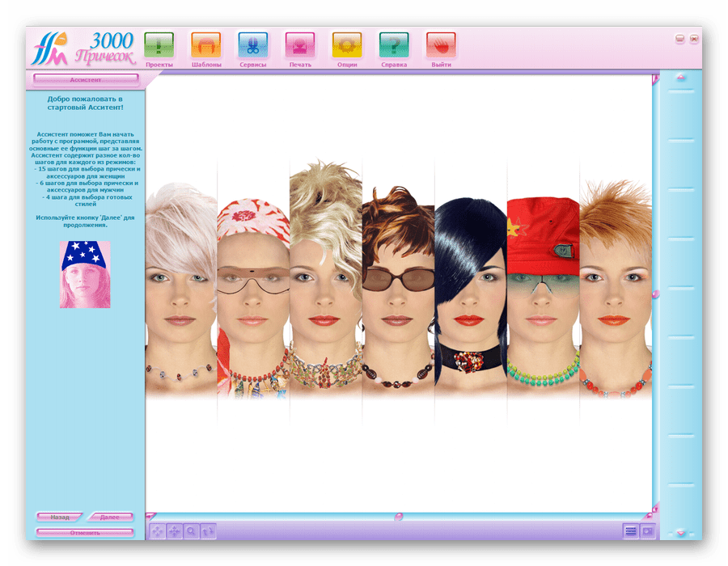Click the first bottom toolbar pan icon
The height and width of the screenshot is (566, 728).
click(157, 531)
